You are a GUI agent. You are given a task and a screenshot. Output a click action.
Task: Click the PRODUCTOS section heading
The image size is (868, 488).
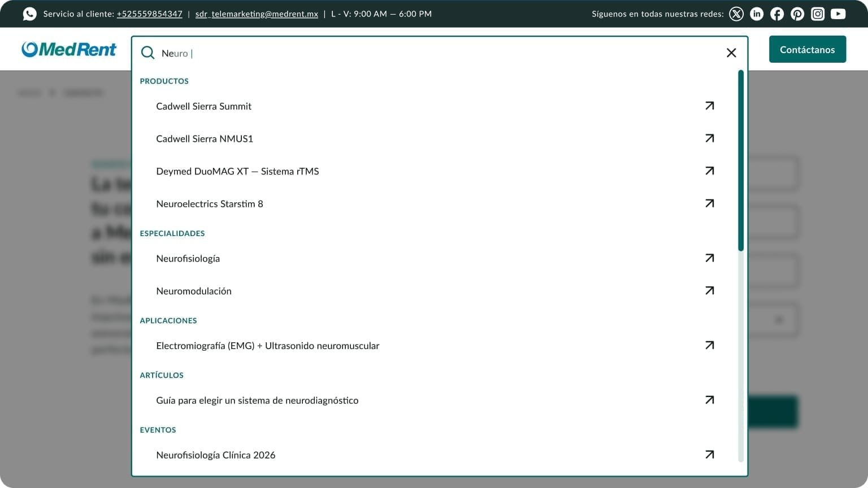coord(164,81)
